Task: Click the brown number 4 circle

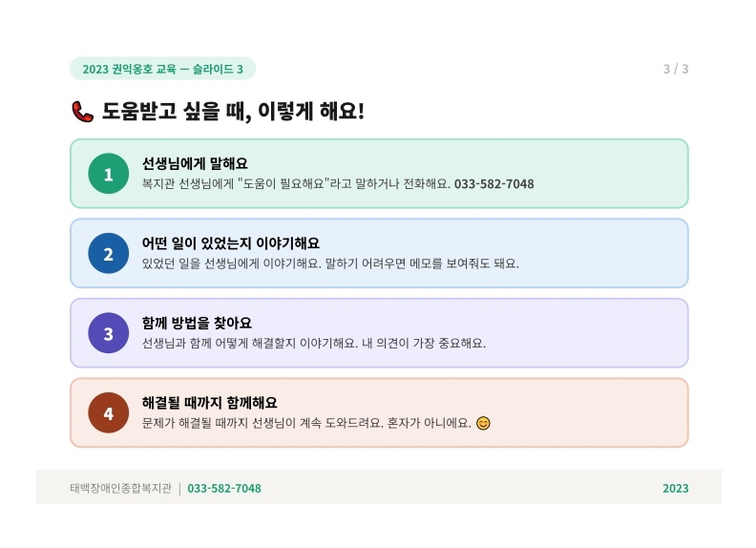Action: coord(108,413)
